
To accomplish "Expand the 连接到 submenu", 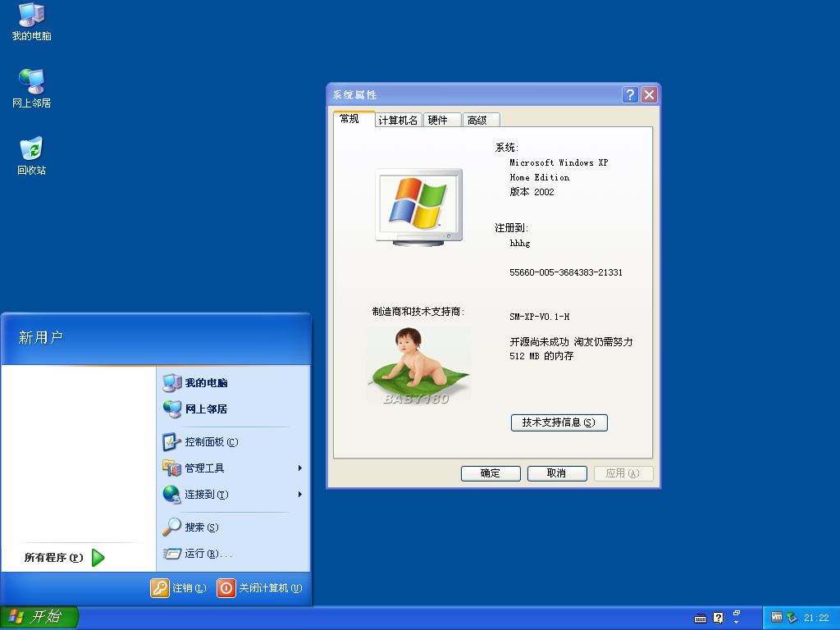I will (233, 494).
